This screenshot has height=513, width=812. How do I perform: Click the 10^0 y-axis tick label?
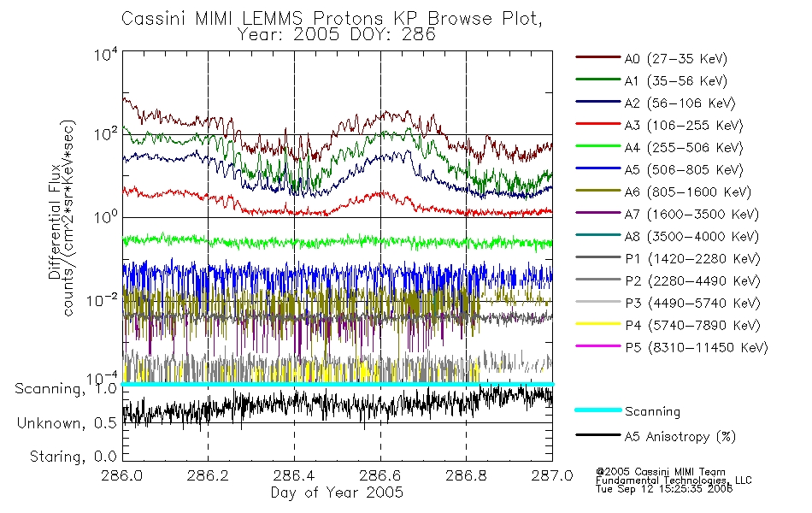point(106,216)
